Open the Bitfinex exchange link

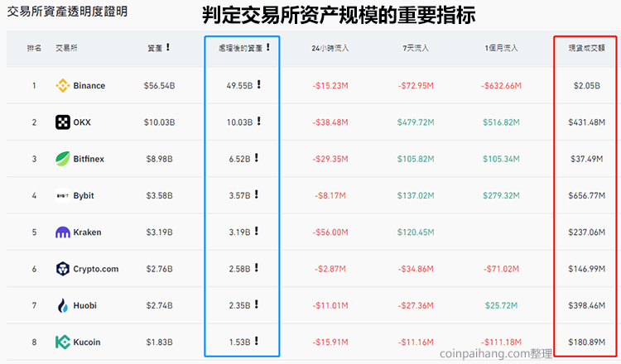(89, 159)
